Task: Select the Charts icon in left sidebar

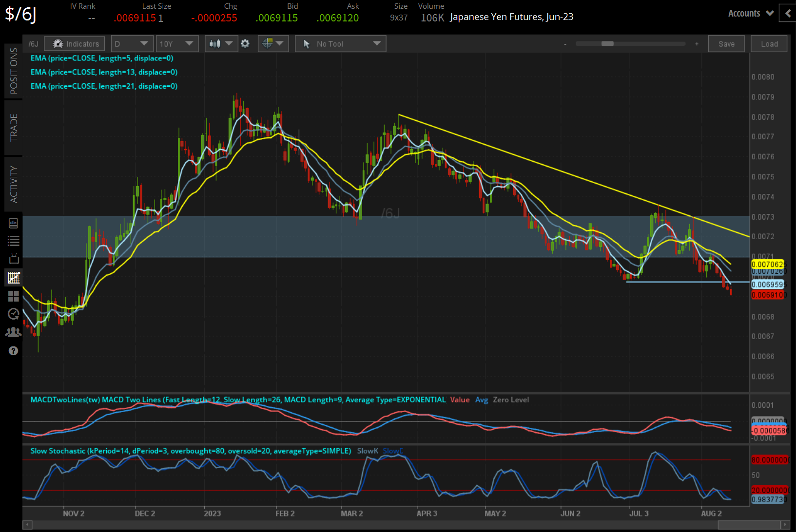Action: [13, 278]
